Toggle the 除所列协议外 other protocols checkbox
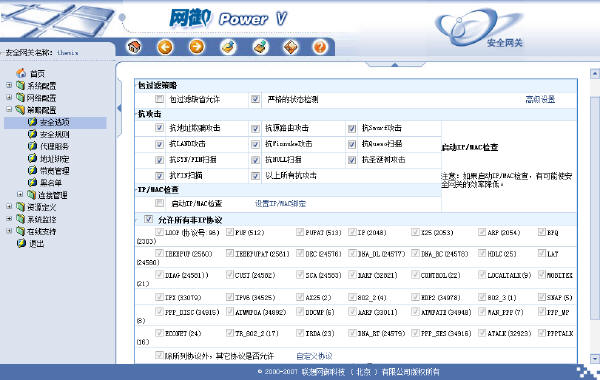 159,355
